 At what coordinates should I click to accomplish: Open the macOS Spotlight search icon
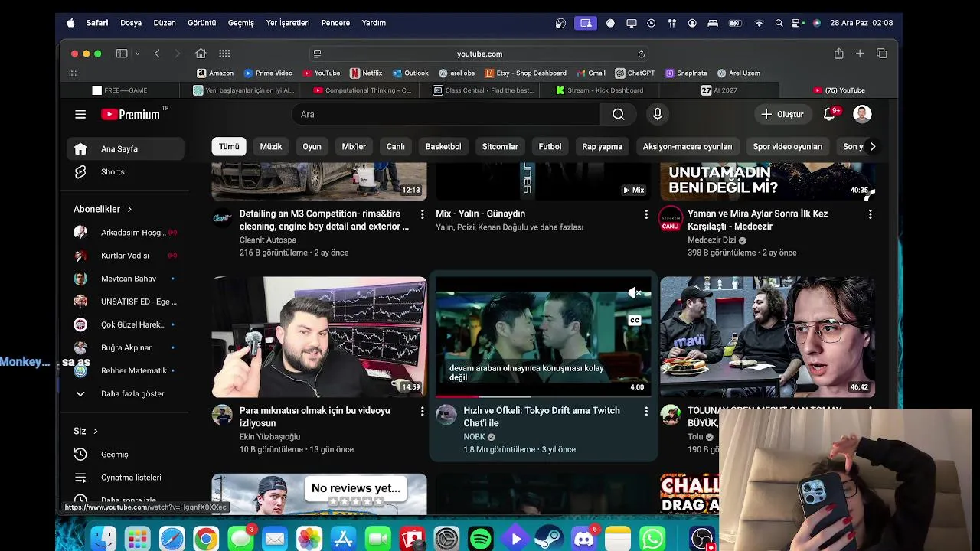pos(779,23)
